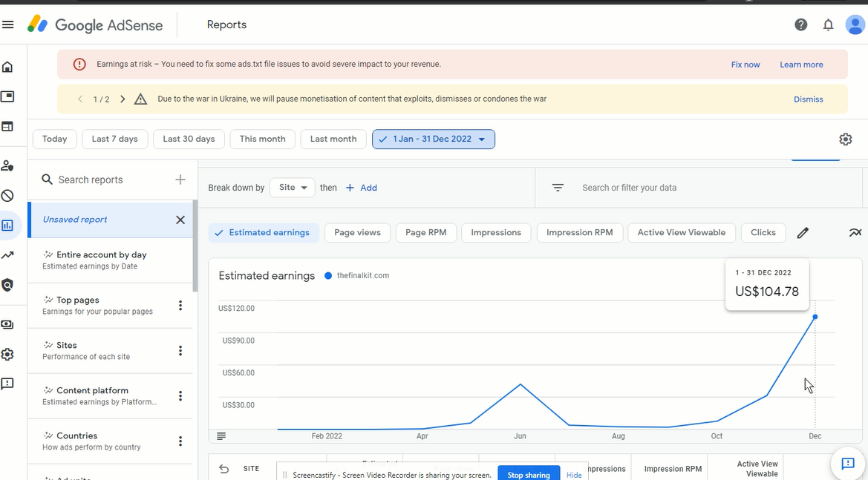Close the Unsaved report
Viewport: 868px width, 480px height.
[x=180, y=220]
